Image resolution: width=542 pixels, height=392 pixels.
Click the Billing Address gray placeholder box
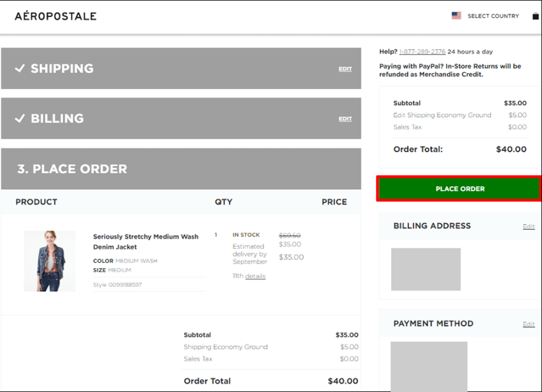pyautogui.click(x=426, y=269)
